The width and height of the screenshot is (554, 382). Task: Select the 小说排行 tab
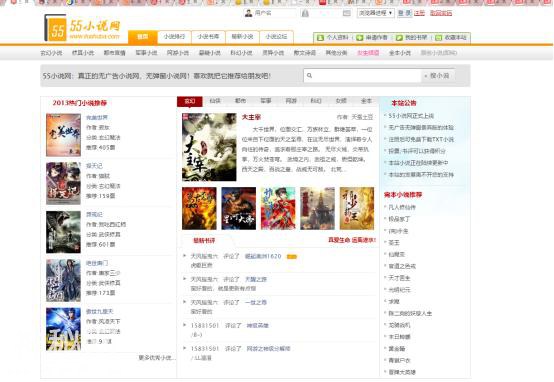(174, 37)
